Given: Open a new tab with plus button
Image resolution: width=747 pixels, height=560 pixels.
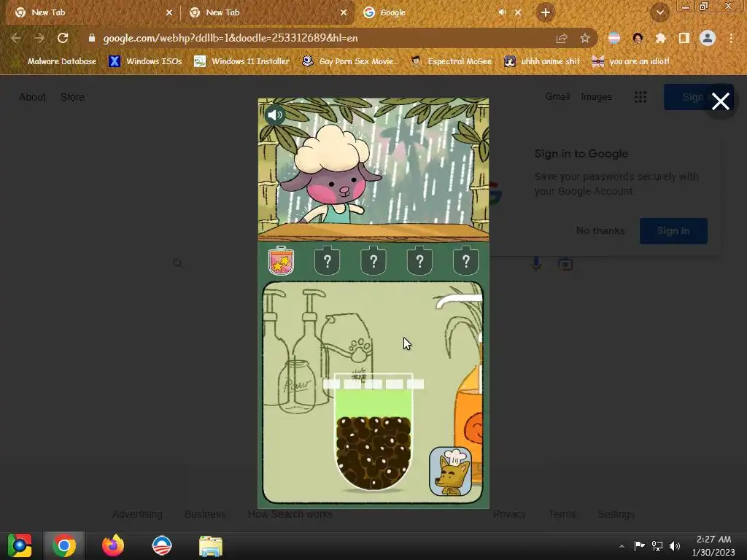Looking at the screenshot, I should (x=546, y=12).
